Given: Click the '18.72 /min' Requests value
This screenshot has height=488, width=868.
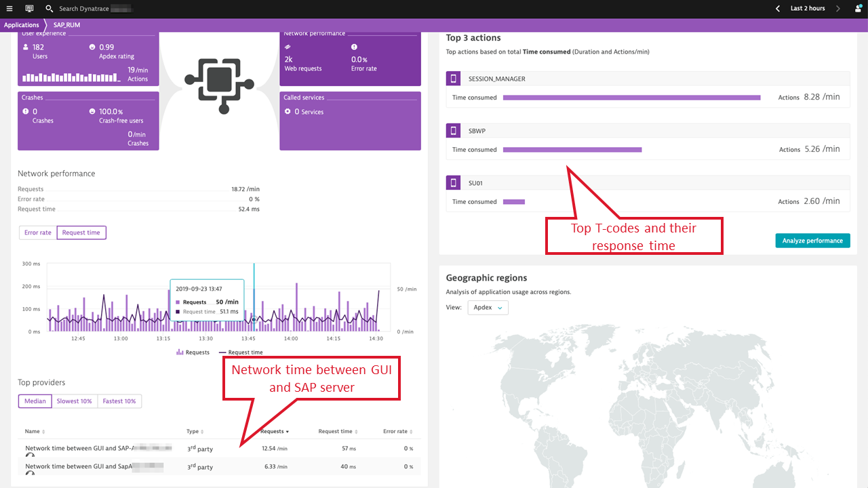Looking at the screenshot, I should (245, 189).
